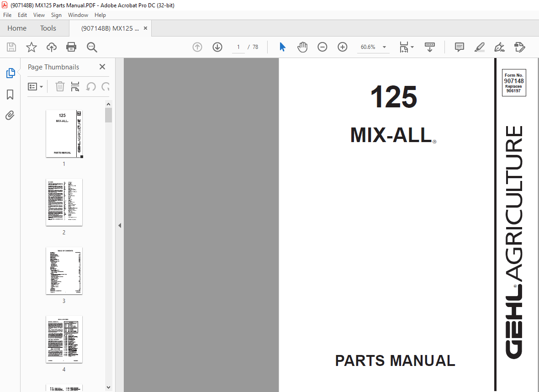Image resolution: width=539 pixels, height=392 pixels.
Task: Click the 'Form No. 907148' box
Action: pyautogui.click(x=514, y=83)
